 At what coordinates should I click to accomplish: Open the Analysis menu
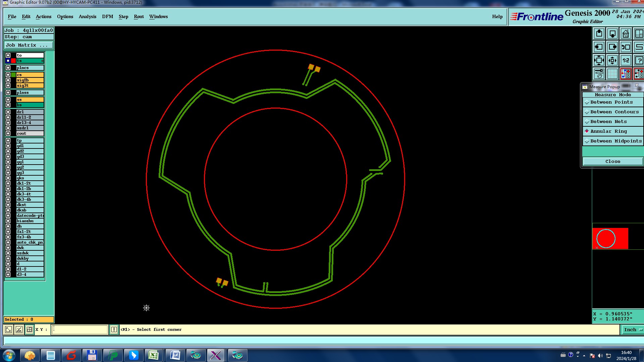coord(88,17)
